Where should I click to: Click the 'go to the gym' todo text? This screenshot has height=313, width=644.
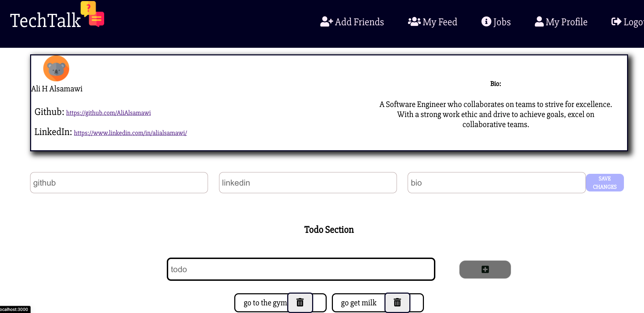(x=265, y=302)
